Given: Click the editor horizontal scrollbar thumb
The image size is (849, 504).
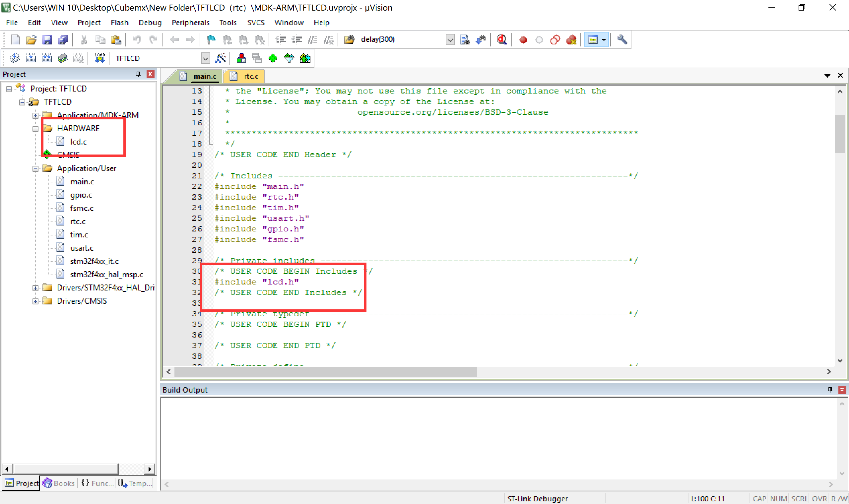Looking at the screenshot, I should click(325, 372).
